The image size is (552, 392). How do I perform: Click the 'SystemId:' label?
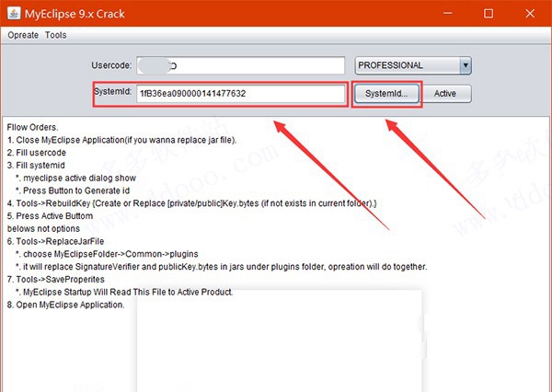[112, 92]
